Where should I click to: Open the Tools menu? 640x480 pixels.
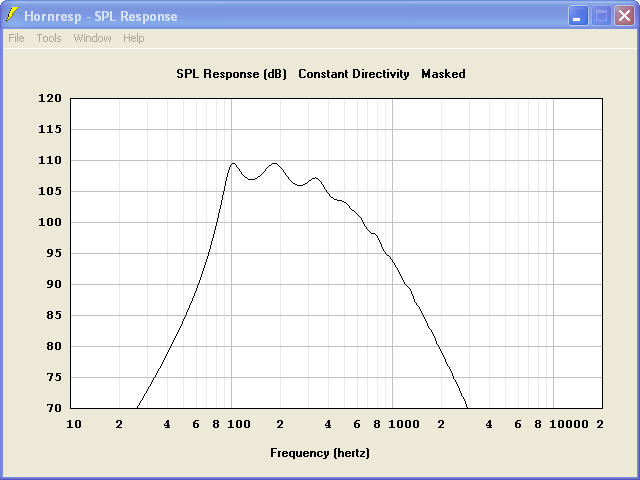click(49, 38)
